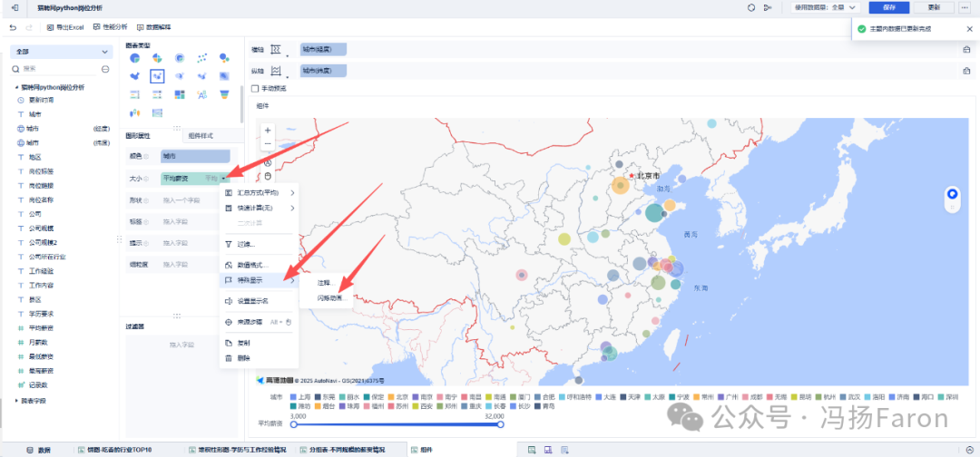This screenshot has height=457, width=980.
Task: Toggle 青岛 in the city legend
Action: (544, 406)
